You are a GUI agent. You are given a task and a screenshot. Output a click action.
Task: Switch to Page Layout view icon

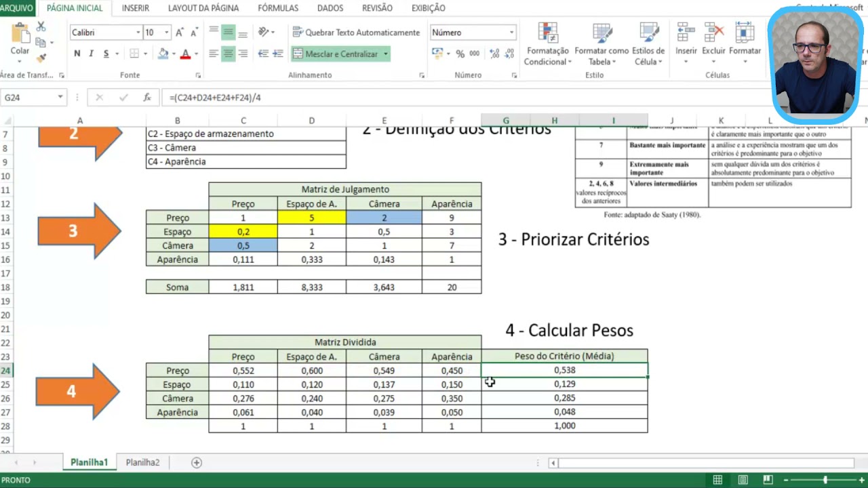point(743,480)
